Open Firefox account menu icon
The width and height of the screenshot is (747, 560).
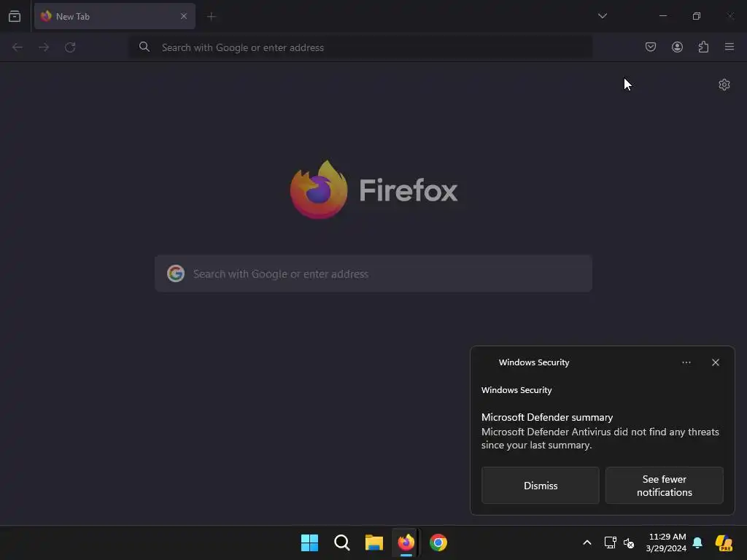coord(677,47)
